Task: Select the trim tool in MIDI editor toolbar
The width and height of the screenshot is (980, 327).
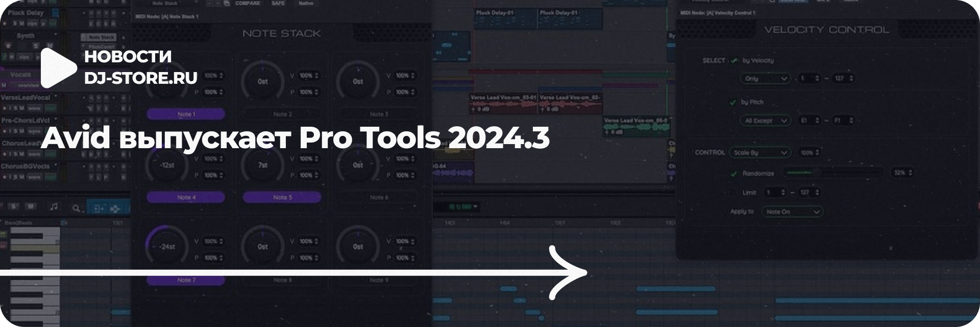Action: pos(99,208)
